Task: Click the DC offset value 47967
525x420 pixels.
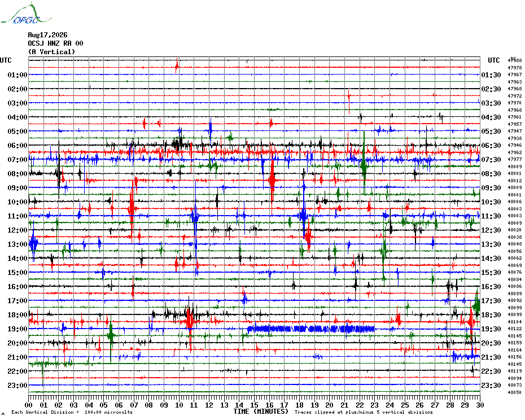Action: tap(515, 75)
